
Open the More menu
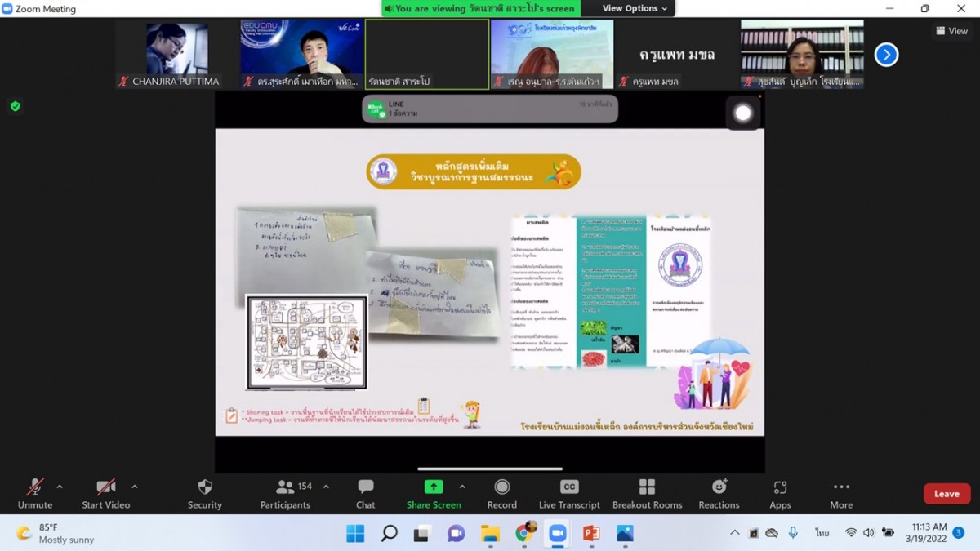[x=841, y=493]
